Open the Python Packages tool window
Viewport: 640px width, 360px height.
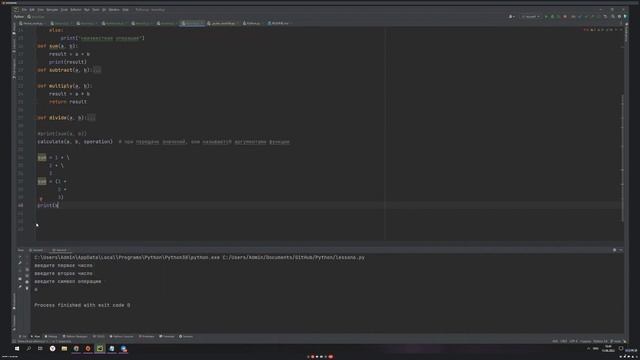pos(75,336)
